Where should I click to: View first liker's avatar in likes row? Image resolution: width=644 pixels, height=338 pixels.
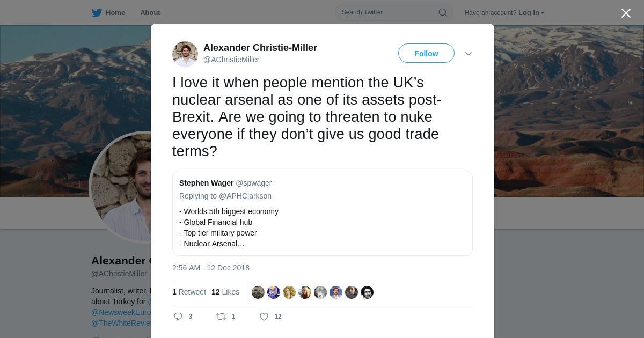tap(258, 292)
